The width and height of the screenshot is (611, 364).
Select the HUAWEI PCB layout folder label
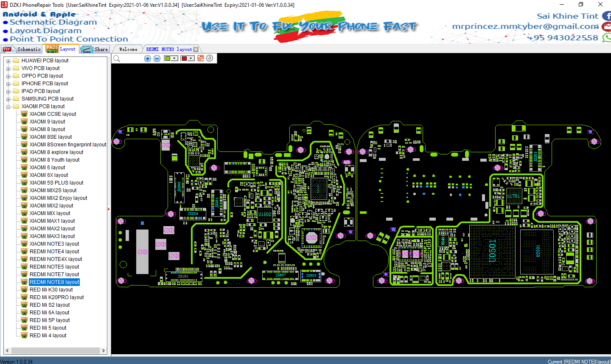(45, 61)
